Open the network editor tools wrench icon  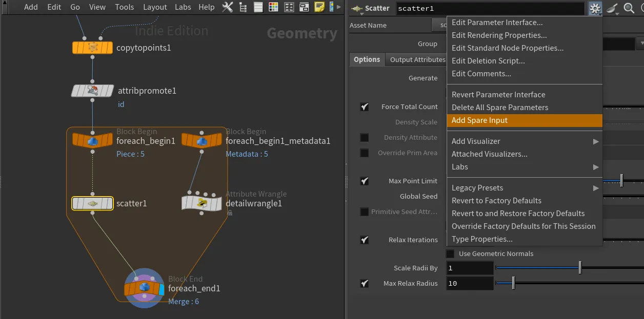point(228,7)
